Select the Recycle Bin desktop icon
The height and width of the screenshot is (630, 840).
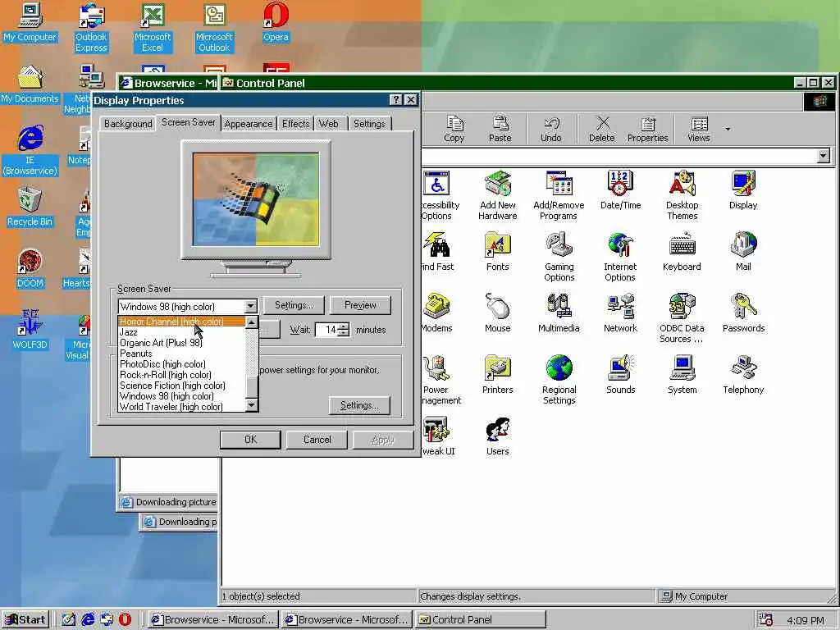[x=30, y=208]
